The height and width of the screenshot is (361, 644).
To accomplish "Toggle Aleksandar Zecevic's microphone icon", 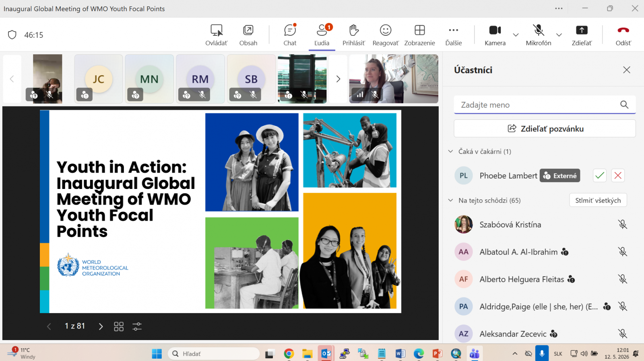I will click(x=623, y=334).
